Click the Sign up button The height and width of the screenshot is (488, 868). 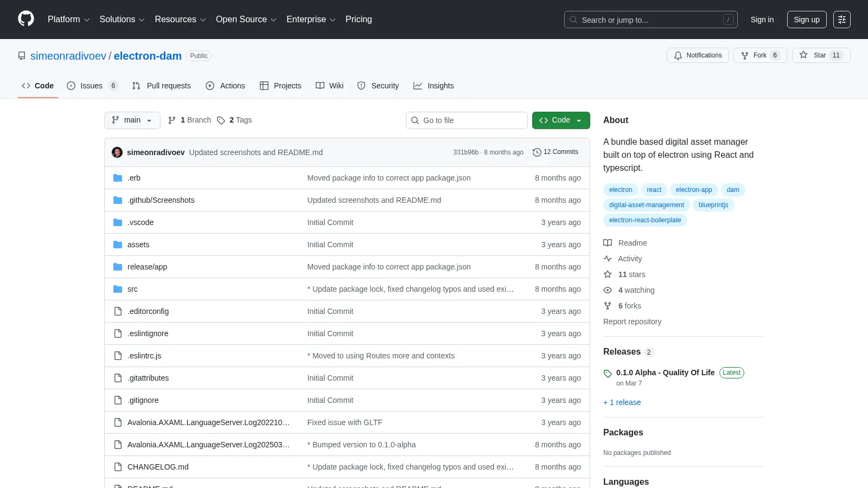(x=807, y=20)
